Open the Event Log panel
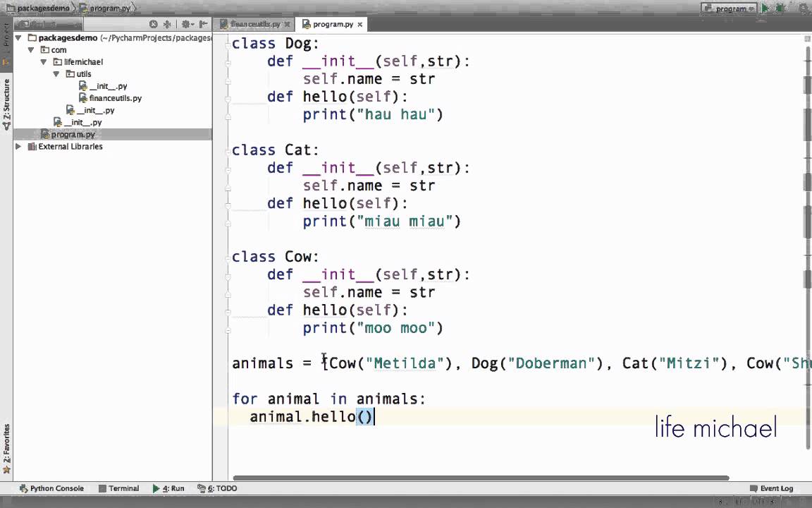This screenshot has width=812, height=508. [772, 488]
